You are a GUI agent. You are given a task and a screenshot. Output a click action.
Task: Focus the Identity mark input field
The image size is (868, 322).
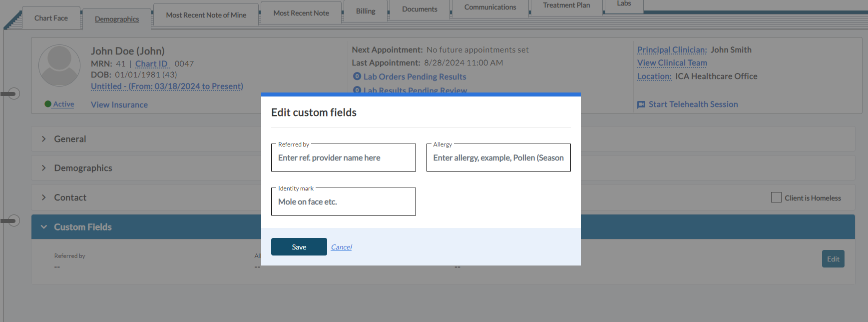click(x=344, y=202)
